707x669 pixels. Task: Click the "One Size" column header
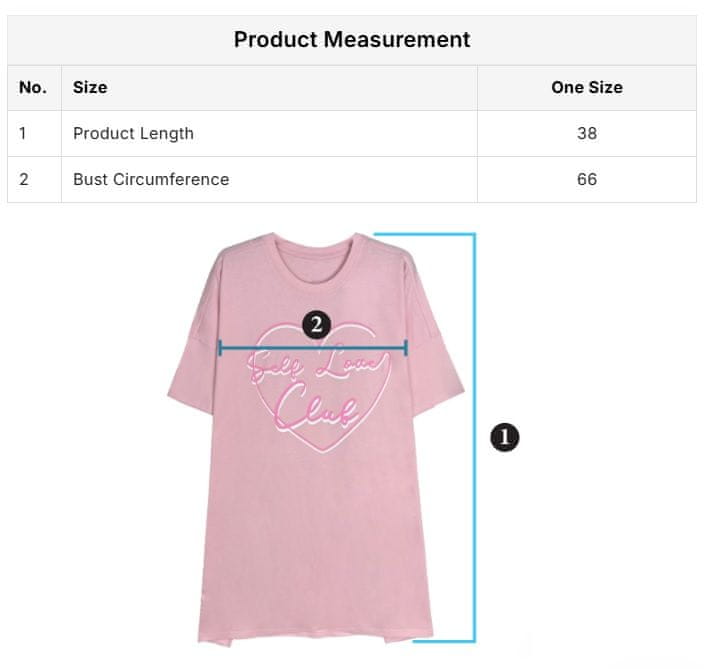(587, 88)
